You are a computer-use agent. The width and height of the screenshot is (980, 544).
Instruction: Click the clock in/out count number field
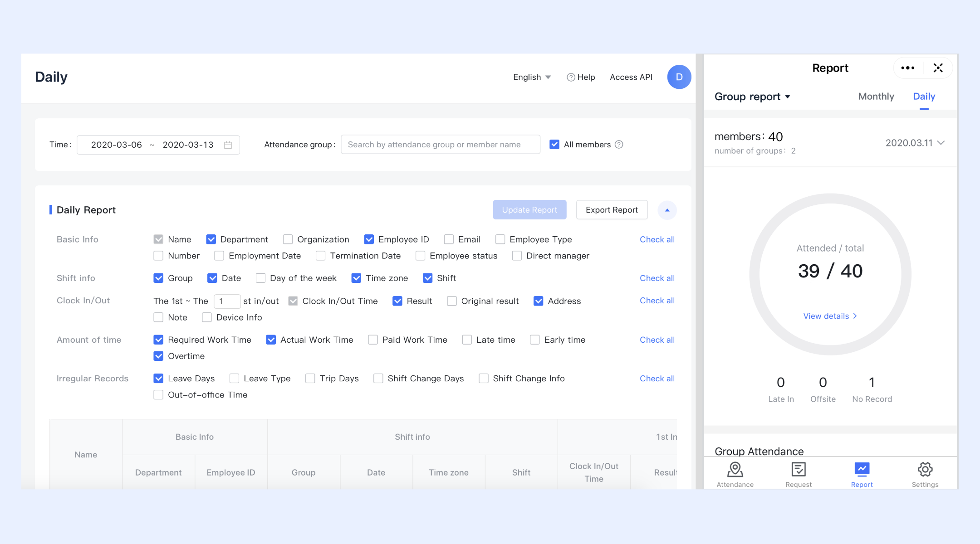[x=227, y=301]
